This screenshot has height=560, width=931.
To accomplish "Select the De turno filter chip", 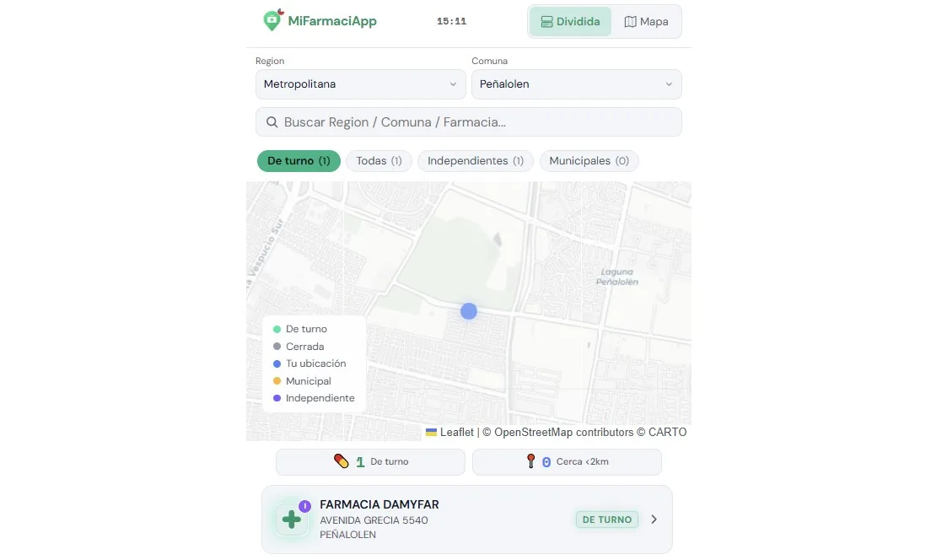I will coord(299,161).
